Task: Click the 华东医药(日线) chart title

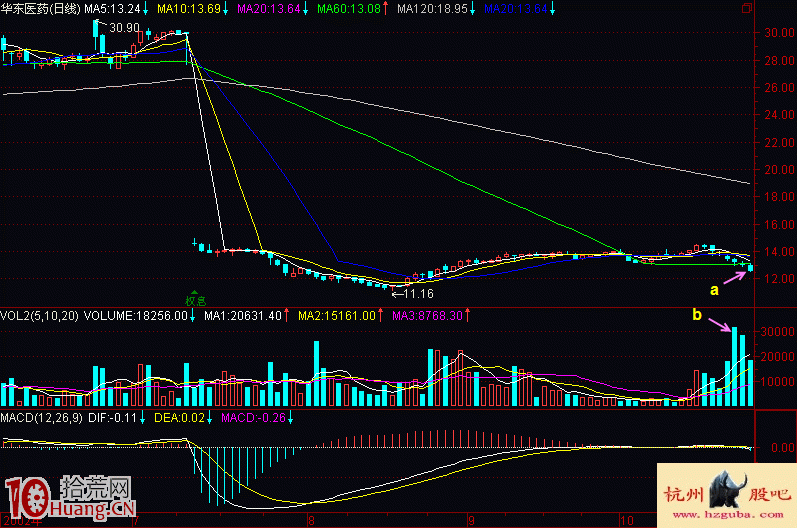Action: pyautogui.click(x=40, y=9)
